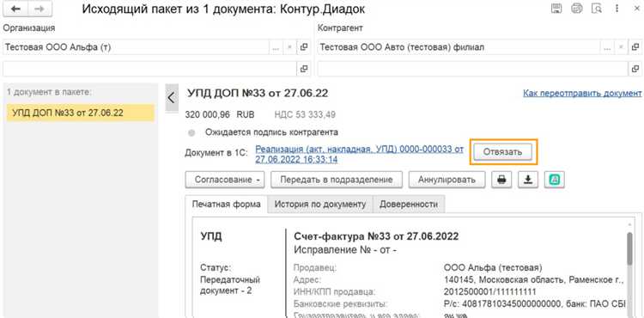The image size is (644, 318).
Task: Click the Передаточный документ - 2 status
Action: (230, 285)
